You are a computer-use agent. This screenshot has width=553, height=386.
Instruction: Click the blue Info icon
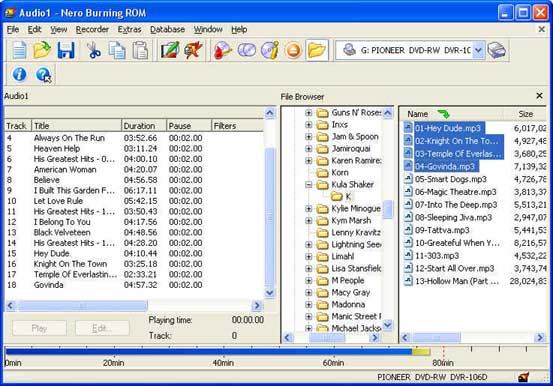(x=19, y=74)
